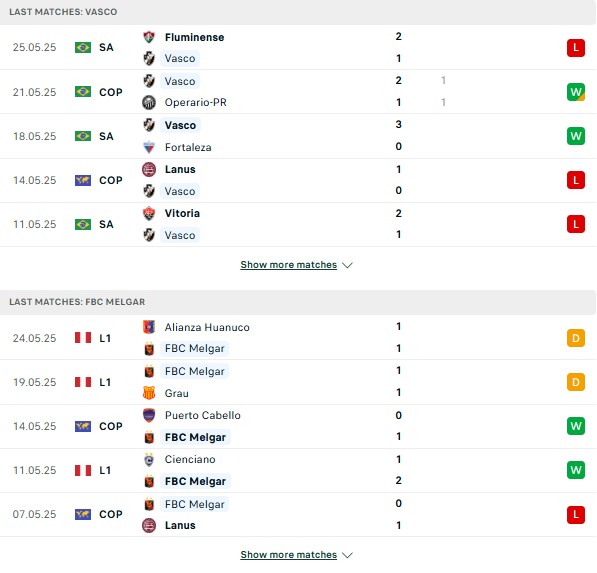597x573 pixels.
Task: Click chevron arrow beside Vasco's Show more matches
Action: point(347,265)
